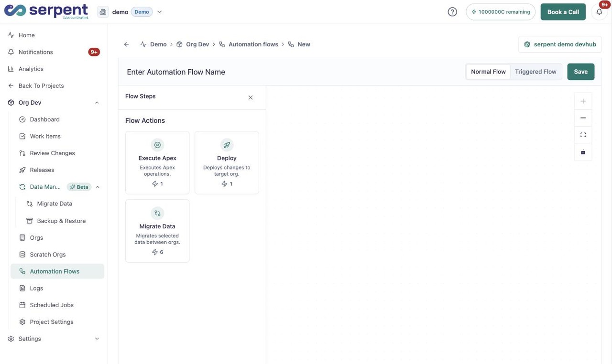The height and width of the screenshot is (364, 612).
Task: Save the automation flow
Action: pos(581,72)
